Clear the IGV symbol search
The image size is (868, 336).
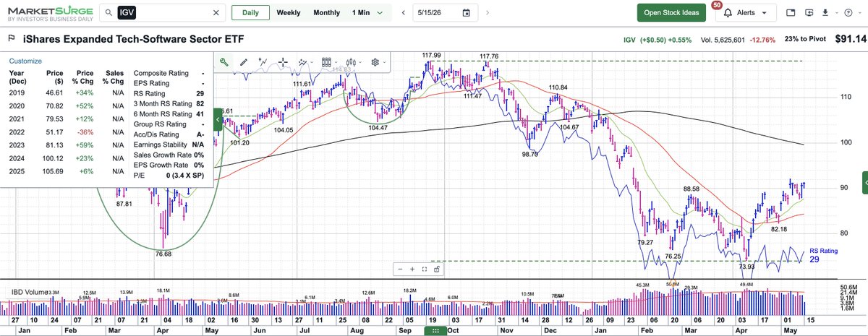pos(216,13)
